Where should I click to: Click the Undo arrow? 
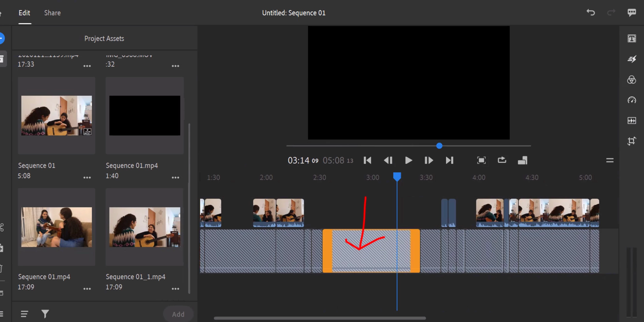click(591, 13)
